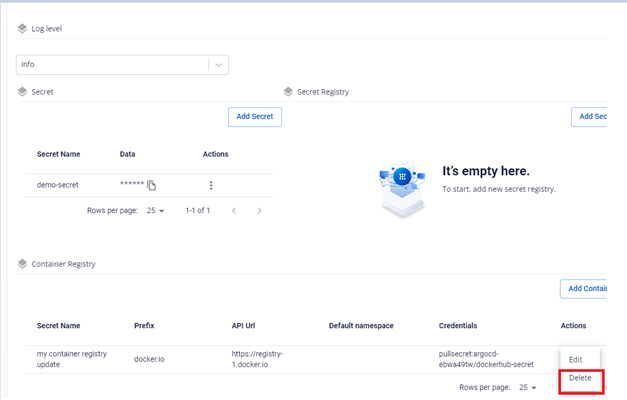This screenshot has width=627, height=400.
Task: Click the demo-secret row name
Action: [x=58, y=186]
